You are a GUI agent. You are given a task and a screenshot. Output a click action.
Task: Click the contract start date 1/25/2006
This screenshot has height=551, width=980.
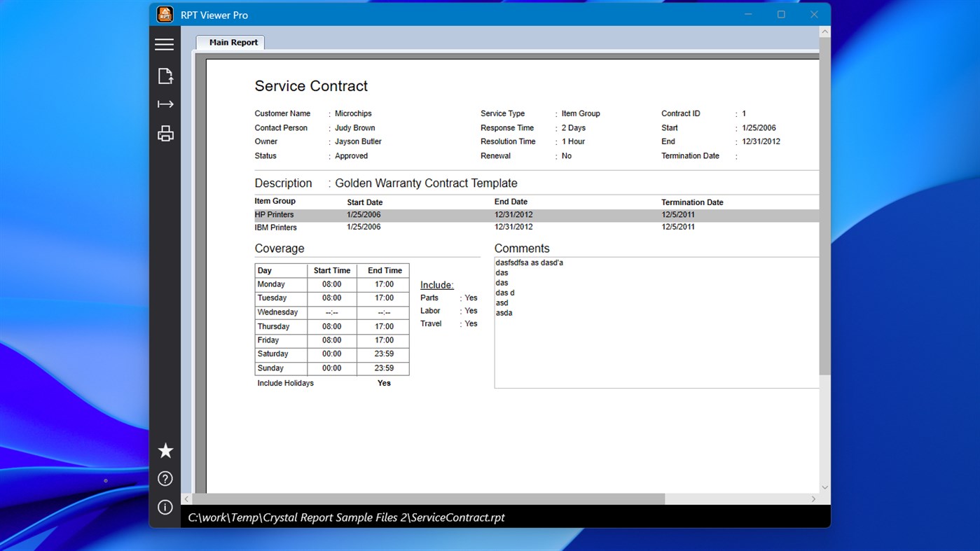point(759,128)
